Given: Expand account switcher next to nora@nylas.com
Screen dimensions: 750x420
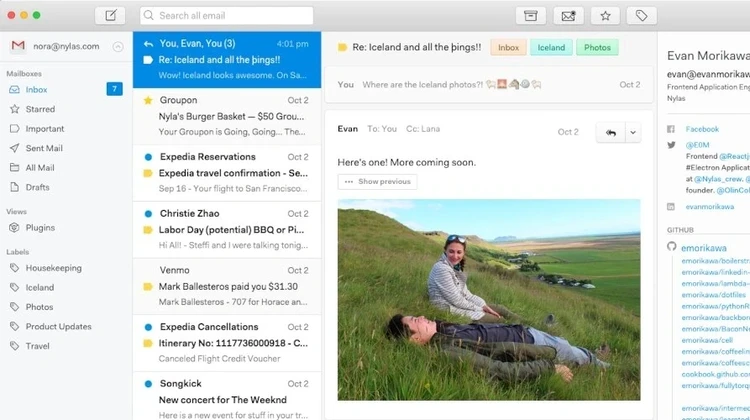Looking at the screenshot, I should click(x=118, y=46).
